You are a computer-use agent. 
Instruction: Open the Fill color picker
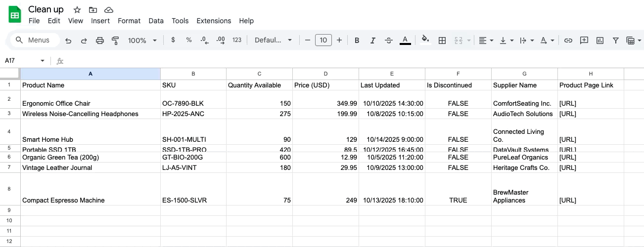pos(425,41)
